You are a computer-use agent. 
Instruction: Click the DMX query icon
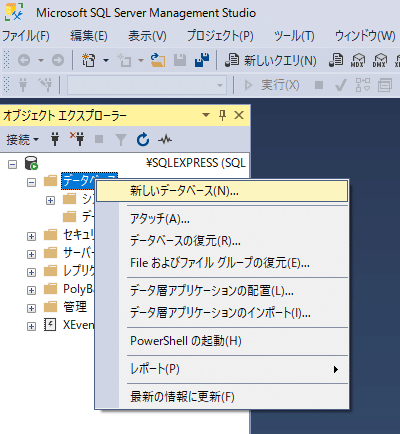coord(379,60)
